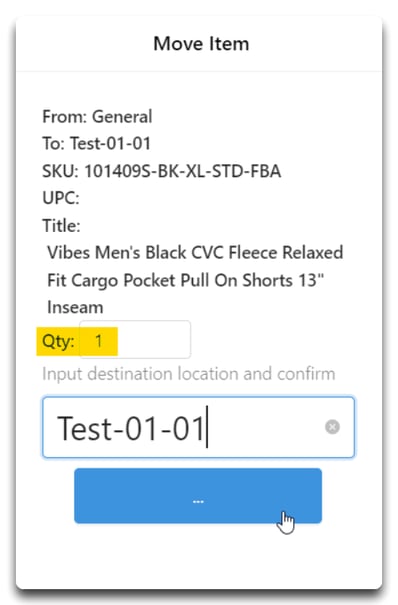Click the Vibes Men's Black CVC Fleece line
This screenshot has height=605, width=398.
click(x=195, y=253)
